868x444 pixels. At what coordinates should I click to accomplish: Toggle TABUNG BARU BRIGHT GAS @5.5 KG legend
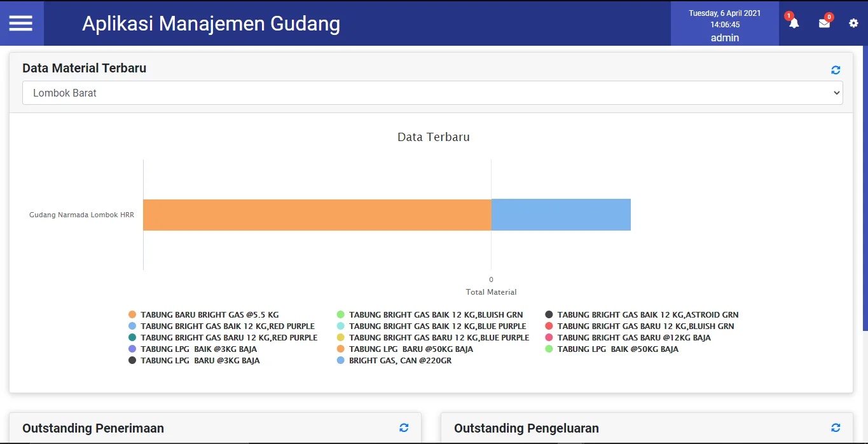(x=203, y=314)
